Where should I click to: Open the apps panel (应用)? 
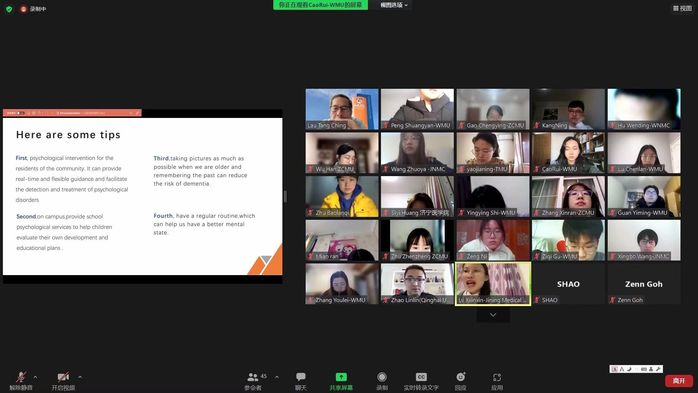click(x=497, y=381)
